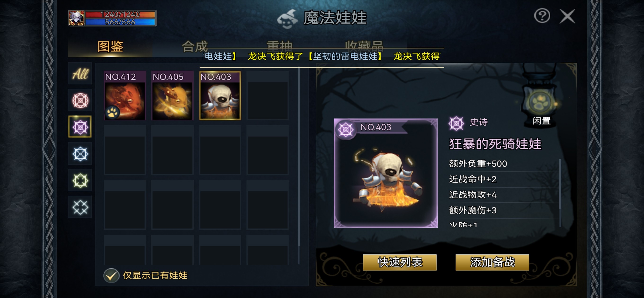644x298 pixels.
Task: Select the blue rarity filter icon
Action: point(80,154)
